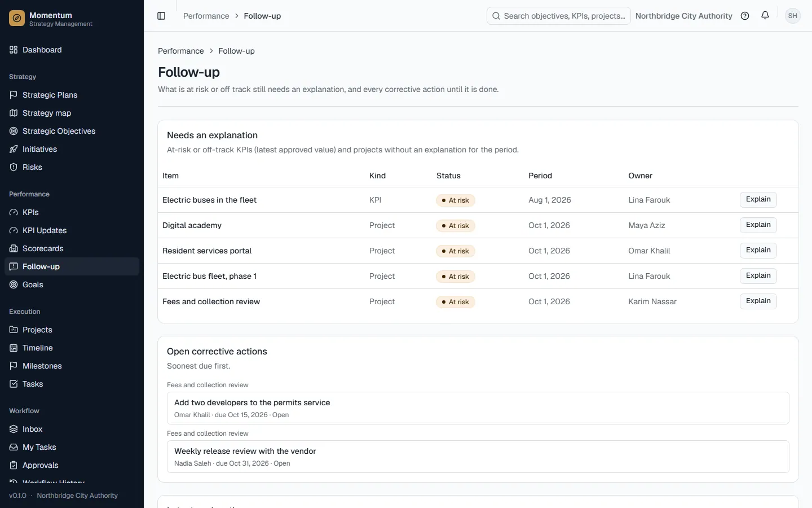Click owner name Maya Aziz
Viewport: 812px width, 508px height.
647,225
